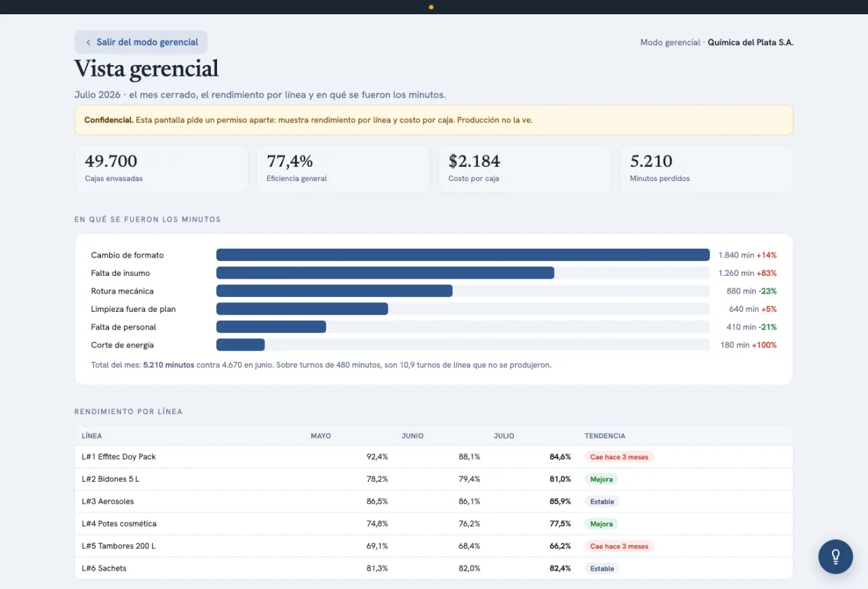868x589 pixels.
Task: Click the "Vista gerencial" page heading
Action: click(x=146, y=68)
